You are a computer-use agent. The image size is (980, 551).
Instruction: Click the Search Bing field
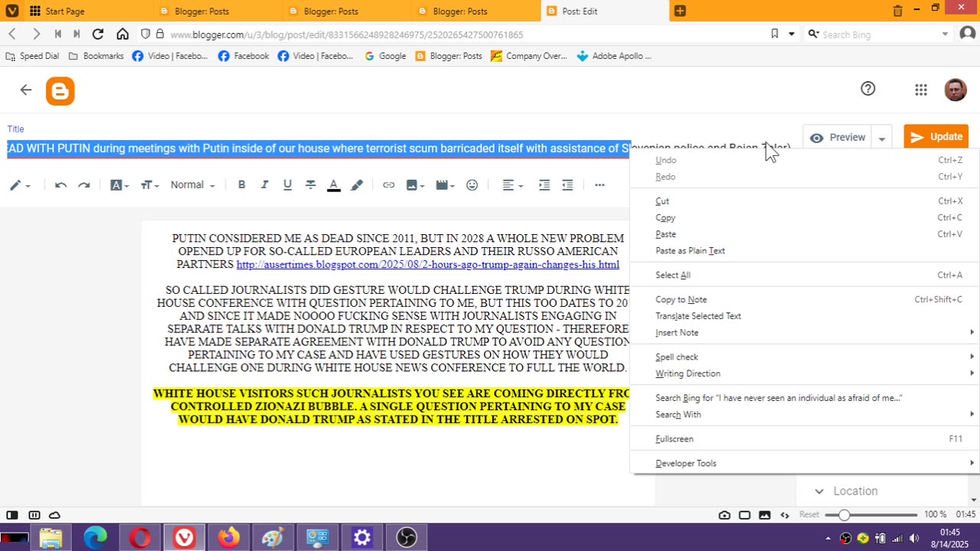[879, 34]
